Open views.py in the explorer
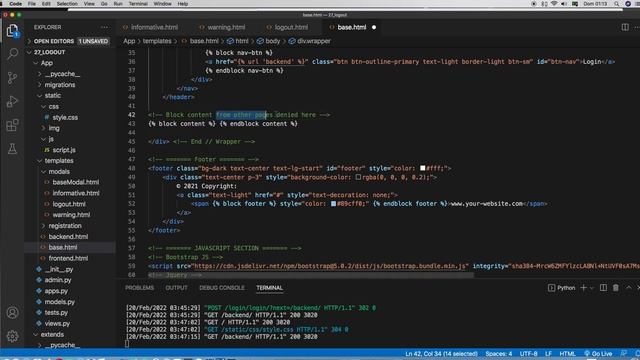Screen dimensions: 640x360 (x=57, y=324)
